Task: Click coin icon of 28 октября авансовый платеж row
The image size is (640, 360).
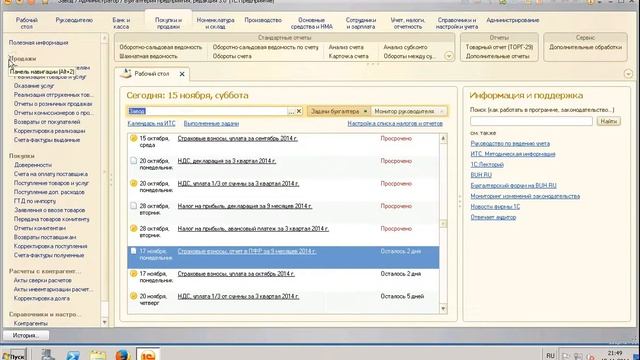Action: 133,228
